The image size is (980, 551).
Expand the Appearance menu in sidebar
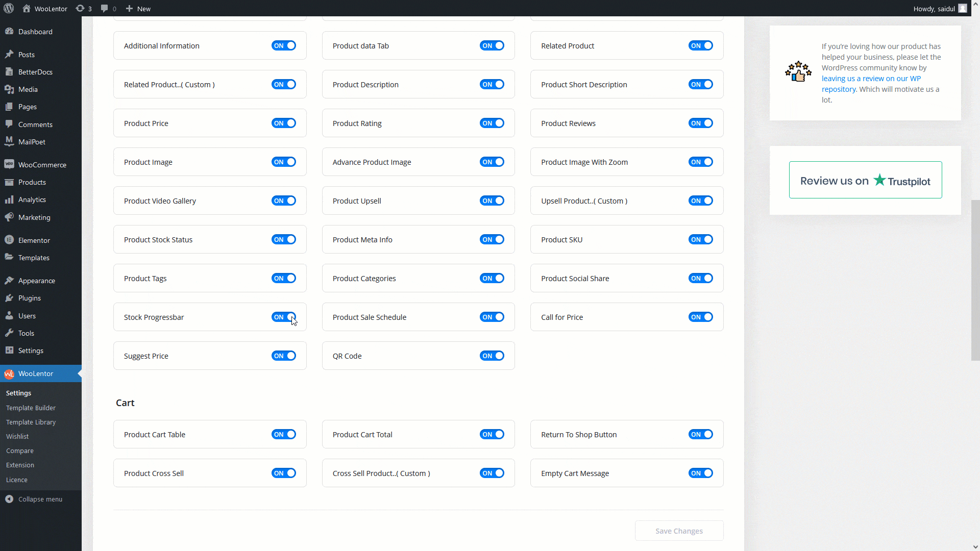pos(37,281)
